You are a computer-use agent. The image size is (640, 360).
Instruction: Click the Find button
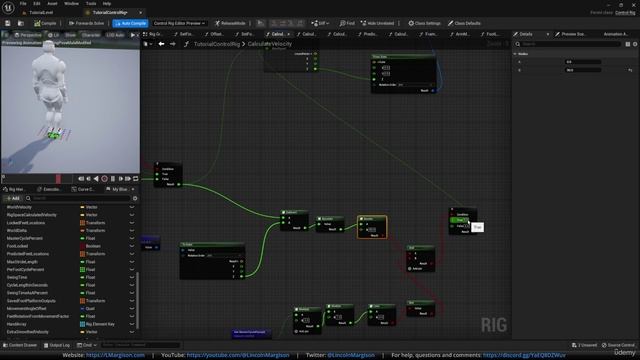tap(347, 23)
